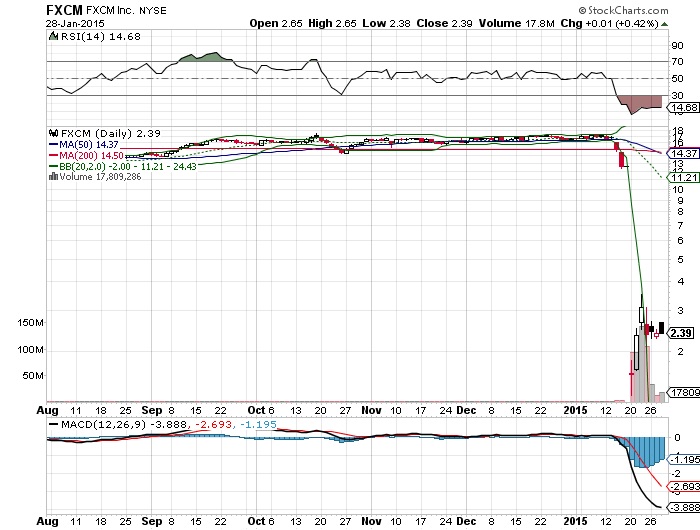The width and height of the screenshot is (700, 530).
Task: Click 'Nov' on the price panel date axis
Action: [371, 410]
